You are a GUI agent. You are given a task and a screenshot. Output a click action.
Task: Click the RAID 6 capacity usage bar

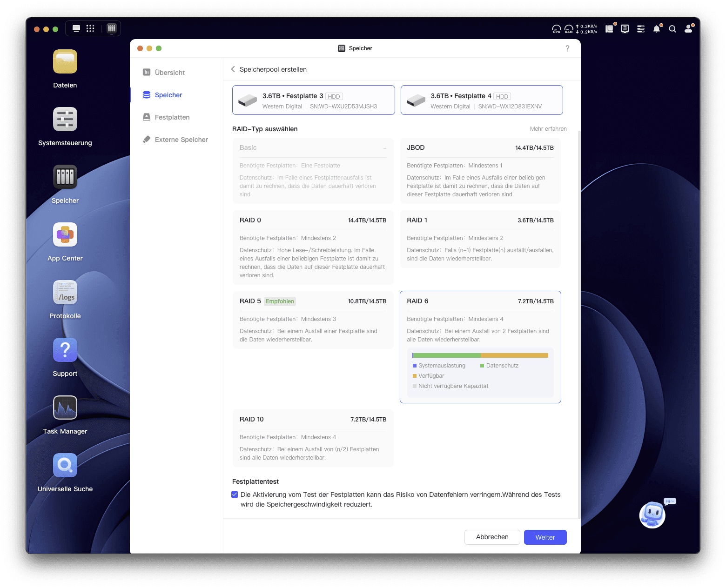click(480, 355)
